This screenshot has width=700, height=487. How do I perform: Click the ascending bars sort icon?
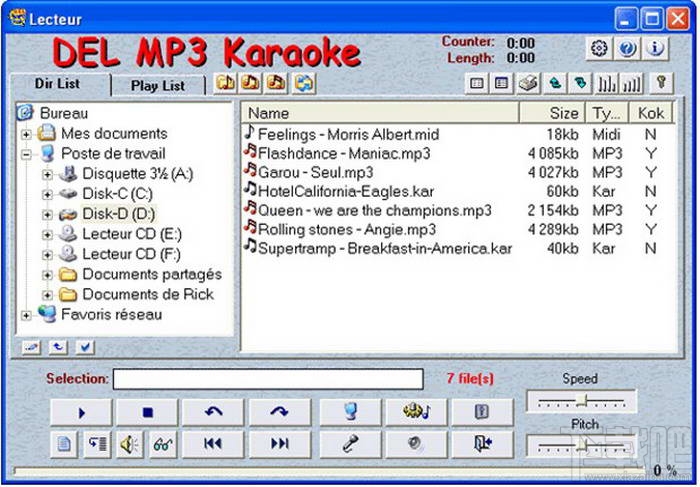tap(632, 83)
